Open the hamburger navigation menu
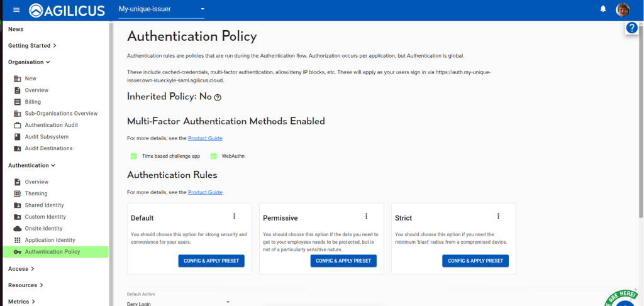The height and width of the screenshot is (306, 644). tap(16, 9)
